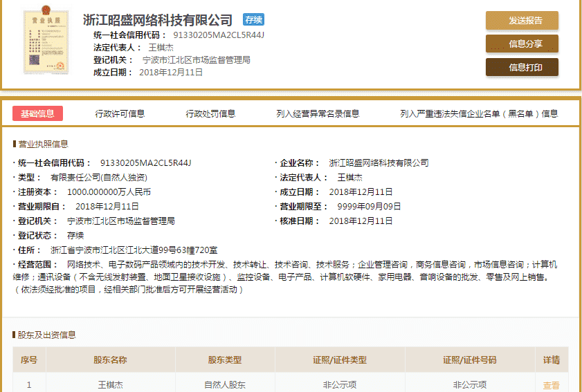Click the 证照/证件类型 column header
Screen dimensions: 582x392
(340, 360)
